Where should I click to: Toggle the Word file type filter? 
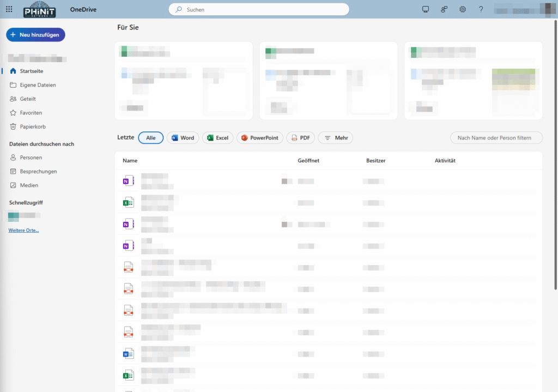[183, 137]
